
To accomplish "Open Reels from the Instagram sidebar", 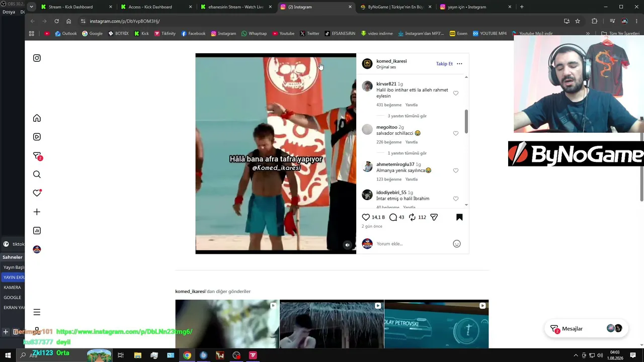I will click(37, 137).
